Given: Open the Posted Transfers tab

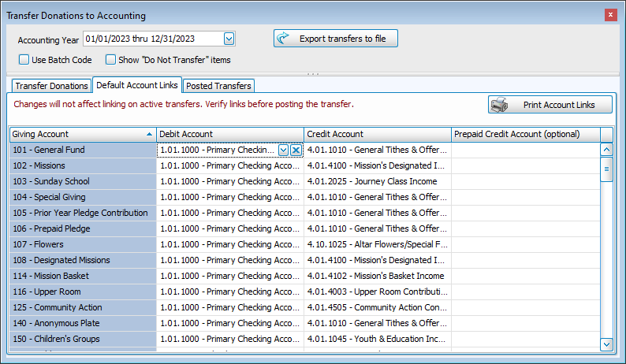Looking at the screenshot, I should [218, 86].
